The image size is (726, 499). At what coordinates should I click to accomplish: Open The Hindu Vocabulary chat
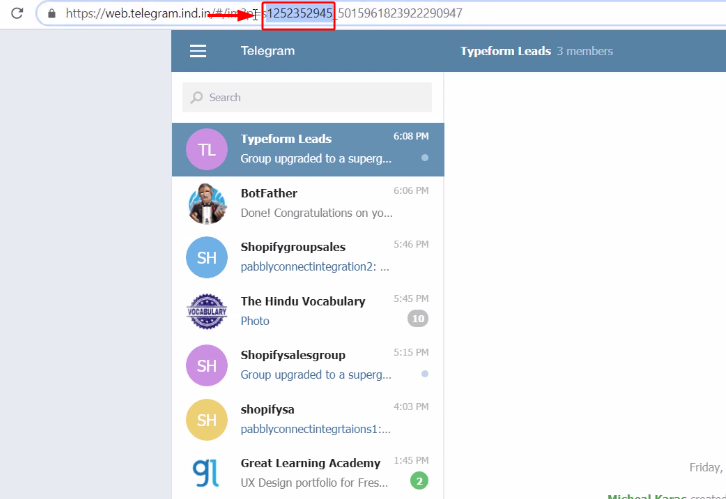(x=308, y=312)
